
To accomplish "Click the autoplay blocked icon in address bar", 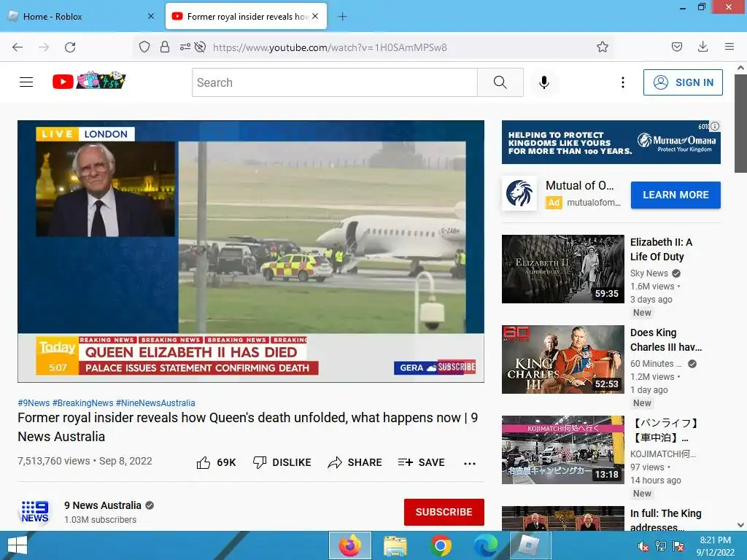I will coord(201,47).
